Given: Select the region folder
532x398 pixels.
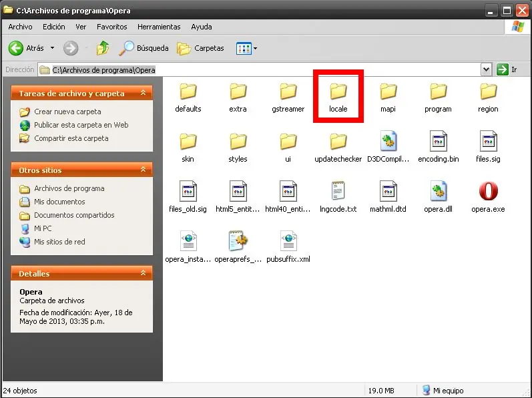Looking at the screenshot, I should (x=488, y=97).
